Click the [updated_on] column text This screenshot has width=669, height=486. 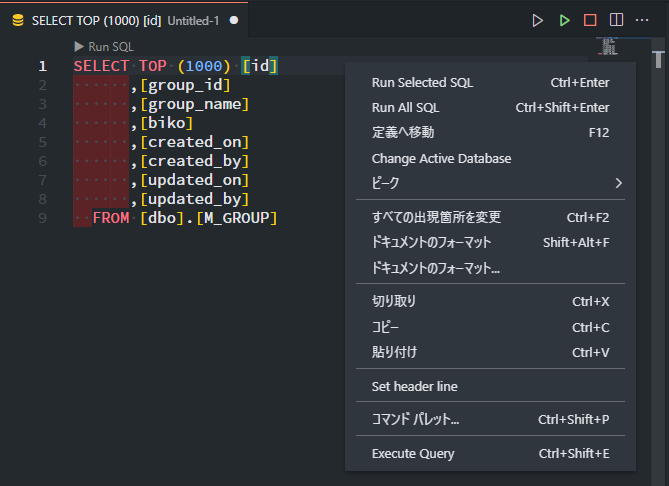(195, 180)
